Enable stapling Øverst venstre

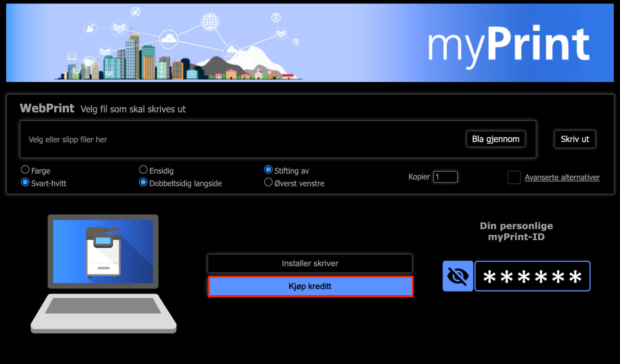point(268,182)
